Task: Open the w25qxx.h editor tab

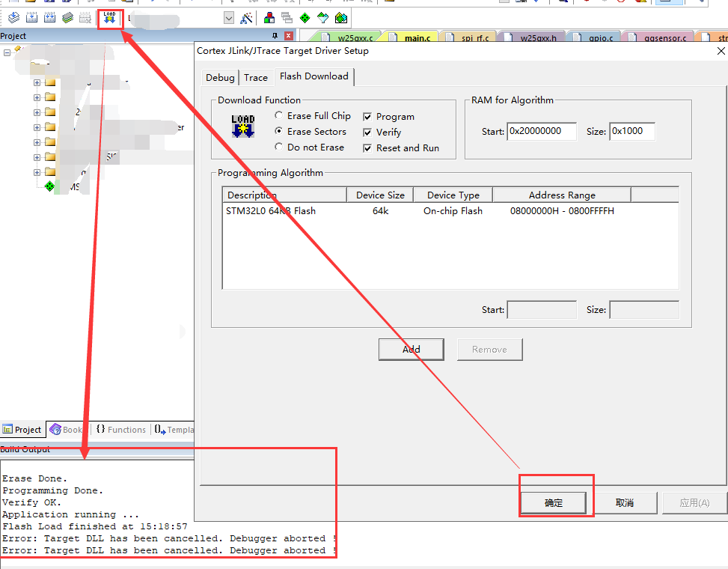Action: [533, 37]
